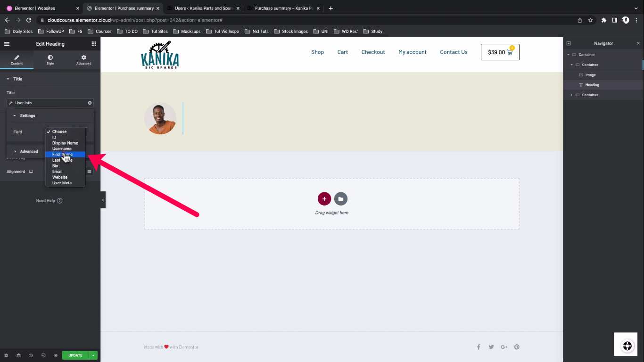Click the Kanika Bic Spares logo
Viewport: 644px width, 362px height.
point(160,55)
